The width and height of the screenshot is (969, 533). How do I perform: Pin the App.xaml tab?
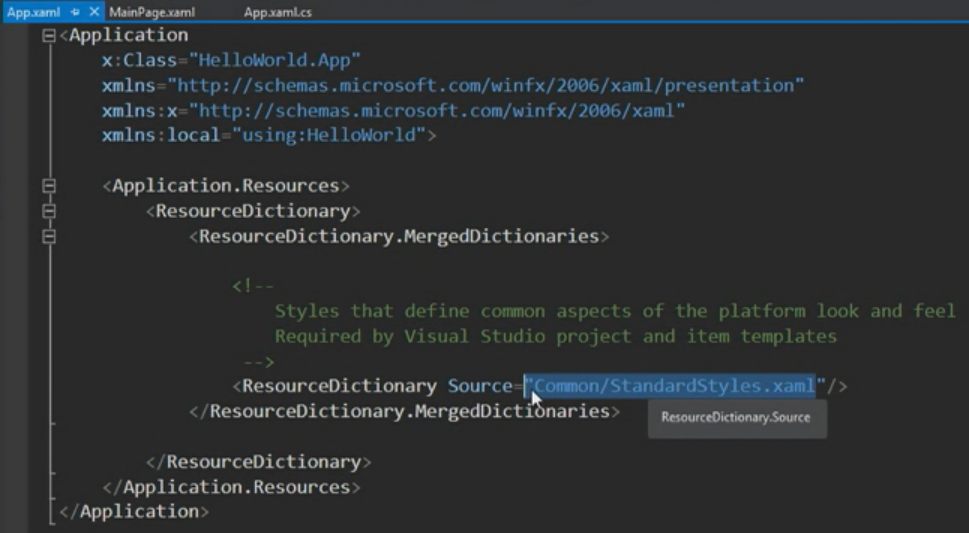click(x=75, y=12)
